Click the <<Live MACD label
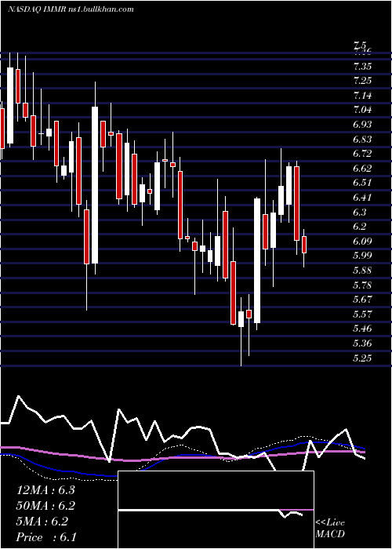This screenshot has height=549, width=392. [330, 529]
